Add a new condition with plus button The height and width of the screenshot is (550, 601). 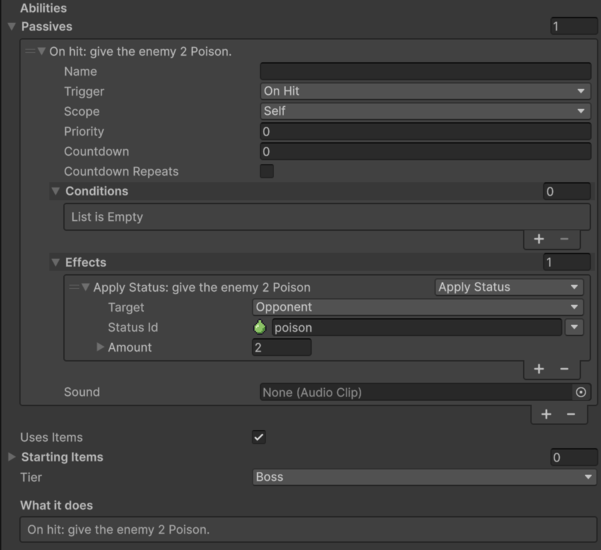point(539,239)
